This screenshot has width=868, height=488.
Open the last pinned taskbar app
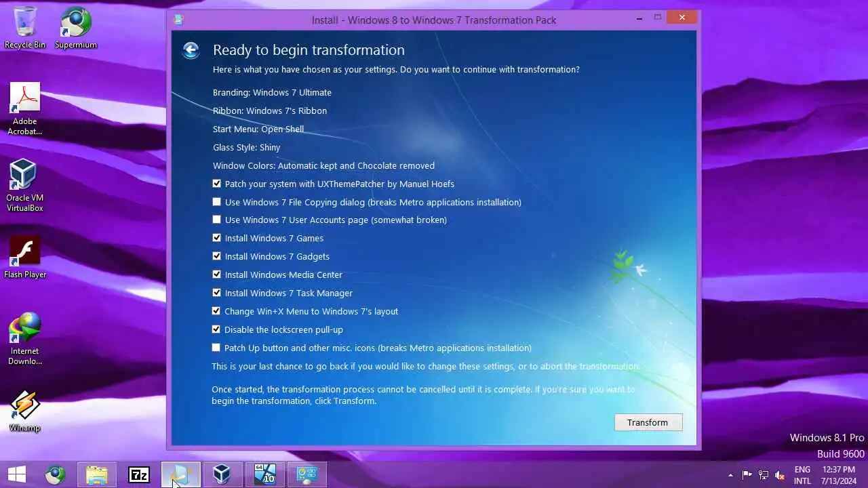click(307, 474)
